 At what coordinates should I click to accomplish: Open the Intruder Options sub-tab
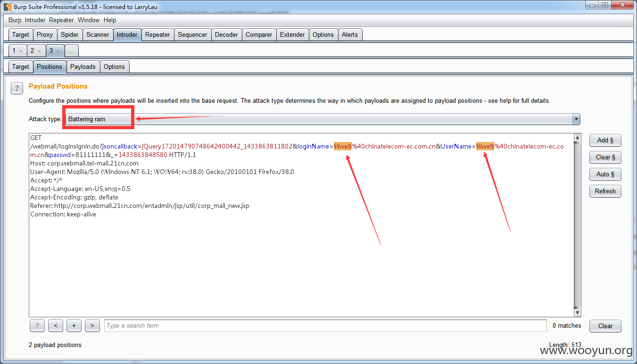115,66
